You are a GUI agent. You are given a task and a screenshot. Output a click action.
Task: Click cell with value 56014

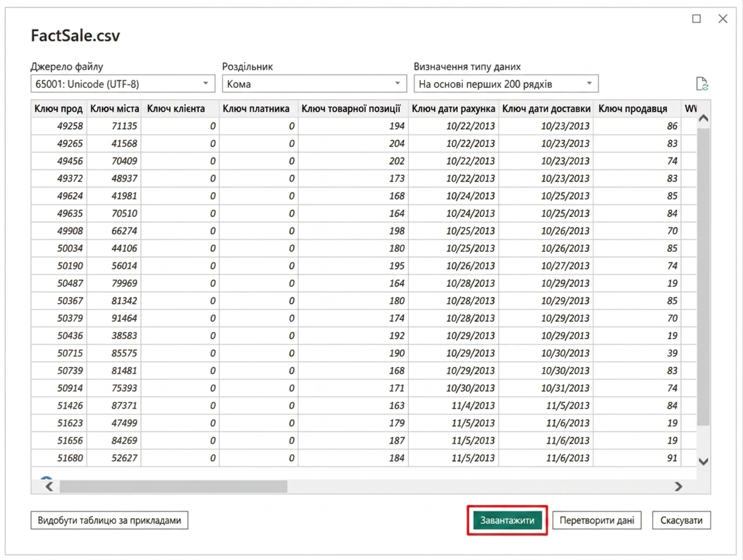(114, 266)
